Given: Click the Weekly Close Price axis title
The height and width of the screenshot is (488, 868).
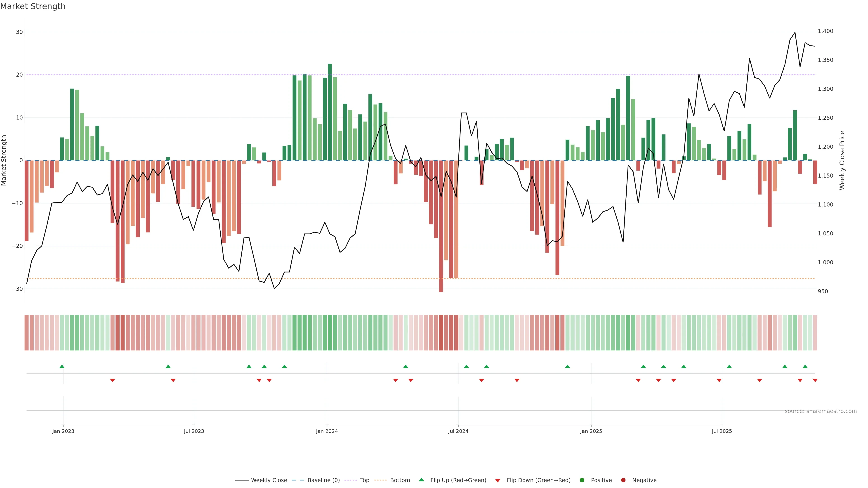Looking at the screenshot, I should (x=842, y=160).
